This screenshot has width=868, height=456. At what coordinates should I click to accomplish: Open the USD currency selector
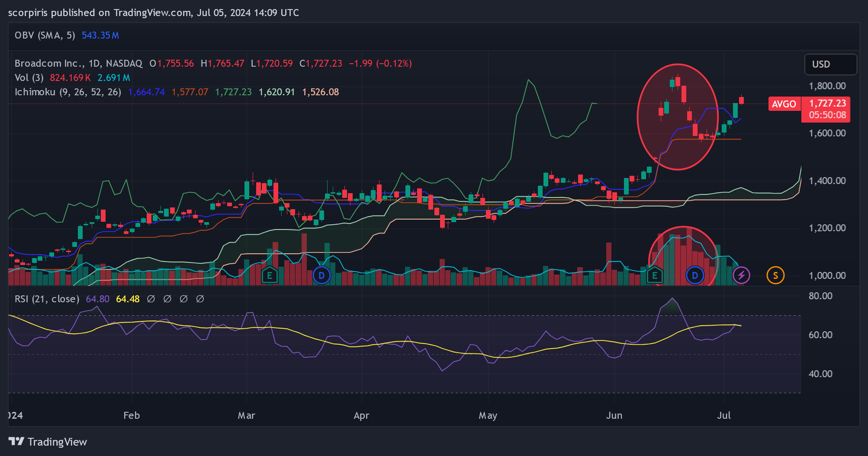pos(830,65)
